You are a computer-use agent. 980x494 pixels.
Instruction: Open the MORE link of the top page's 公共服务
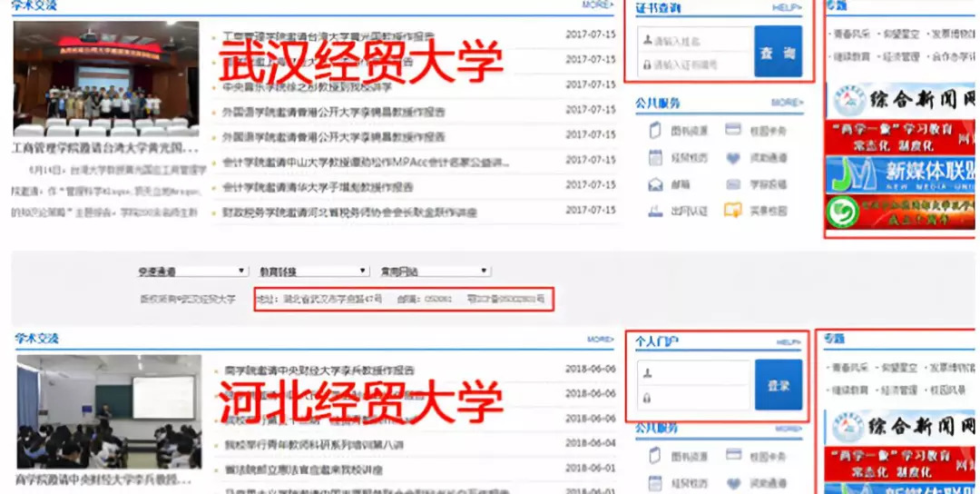coord(787,102)
